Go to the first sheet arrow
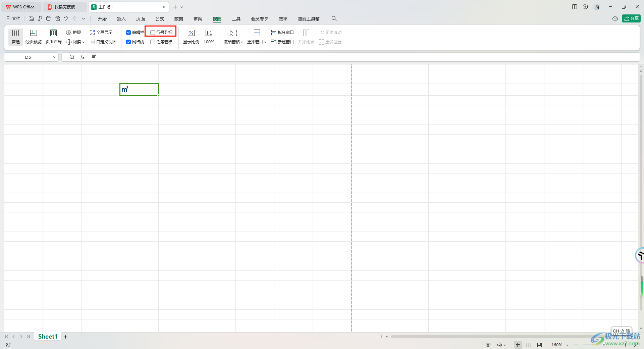 pyautogui.click(x=6, y=337)
